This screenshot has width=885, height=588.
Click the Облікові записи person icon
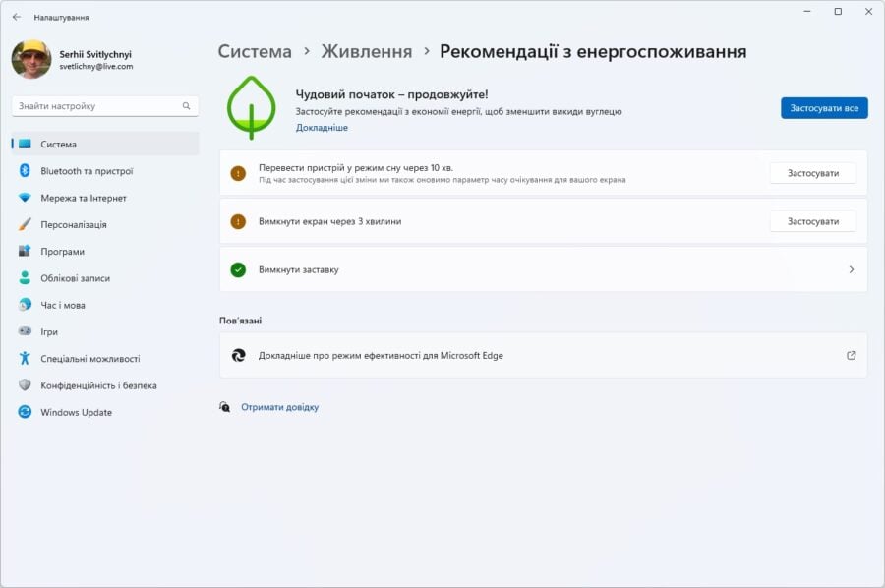[x=25, y=277]
